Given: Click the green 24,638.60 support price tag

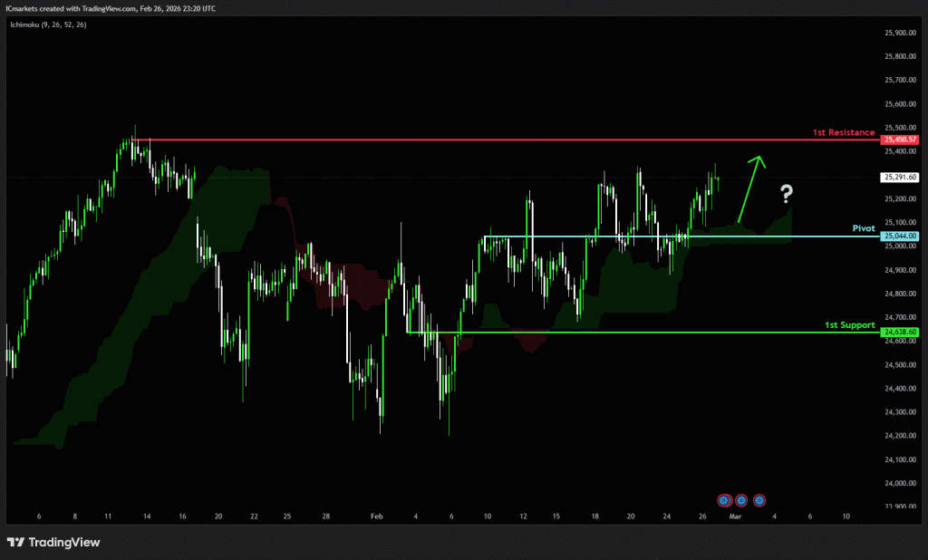Looking at the screenshot, I should click(x=900, y=333).
